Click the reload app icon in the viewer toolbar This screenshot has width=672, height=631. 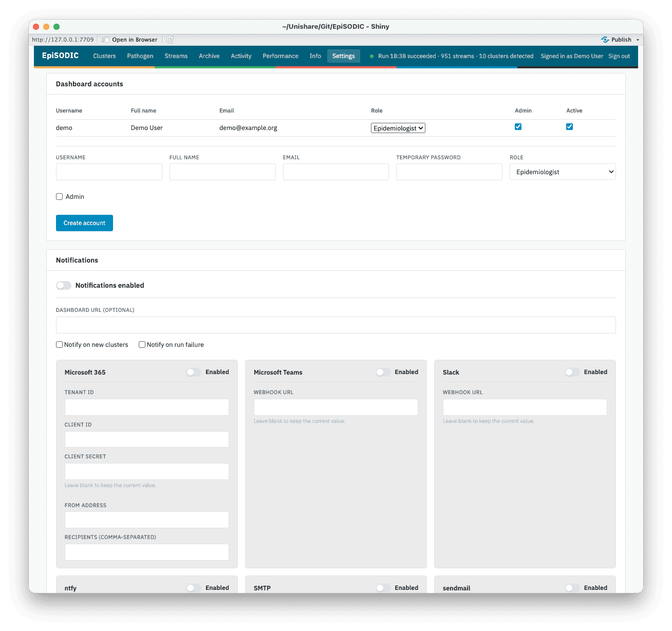point(170,40)
